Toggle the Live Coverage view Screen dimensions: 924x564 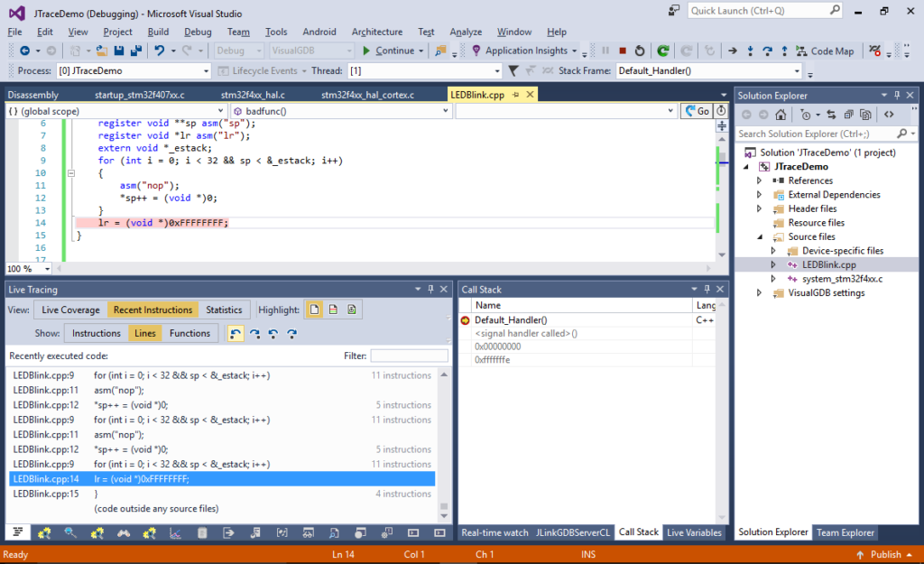click(71, 310)
